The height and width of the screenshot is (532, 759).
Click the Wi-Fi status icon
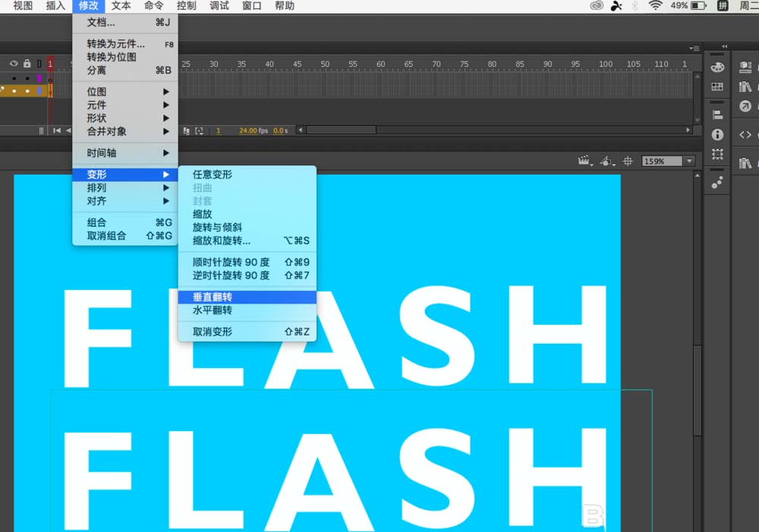[656, 6]
